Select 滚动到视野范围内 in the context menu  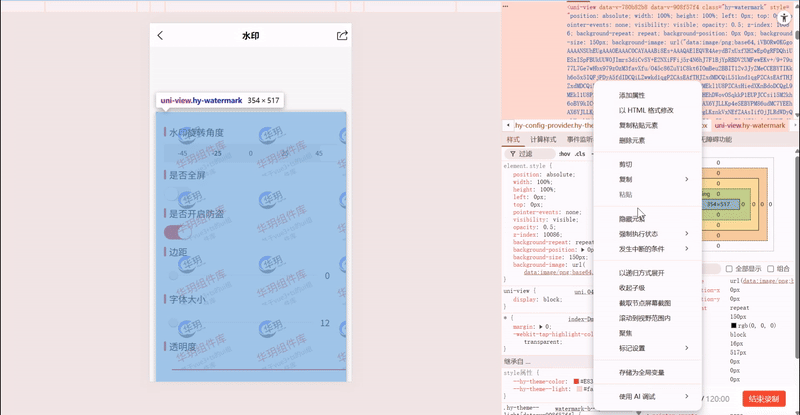coord(648,318)
